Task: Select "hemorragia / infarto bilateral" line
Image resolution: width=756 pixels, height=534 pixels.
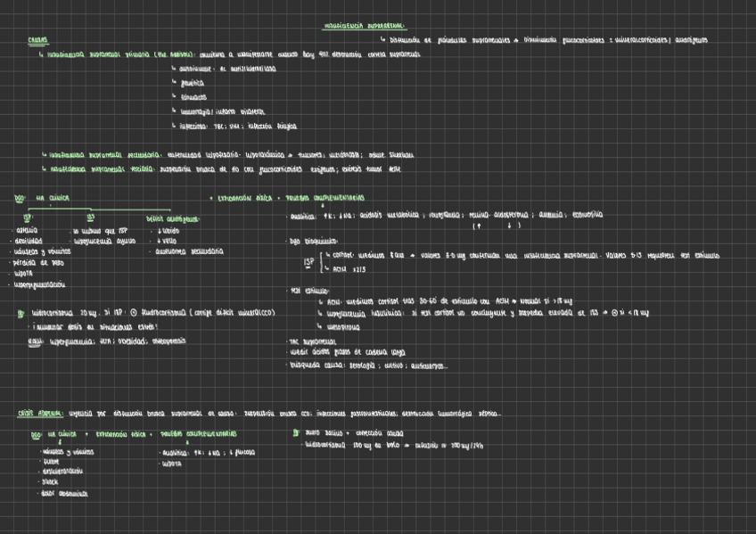Action: tap(222, 111)
